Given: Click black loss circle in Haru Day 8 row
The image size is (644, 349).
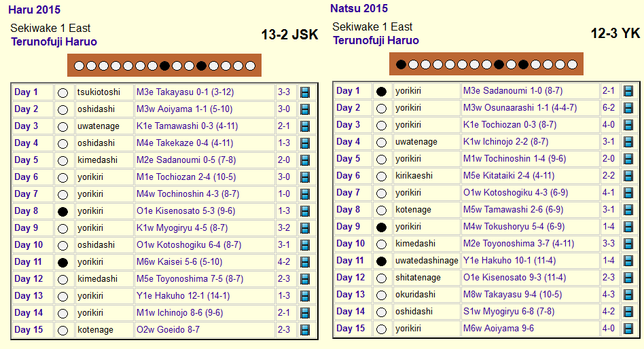Looking at the screenshot, I should click(x=63, y=212).
